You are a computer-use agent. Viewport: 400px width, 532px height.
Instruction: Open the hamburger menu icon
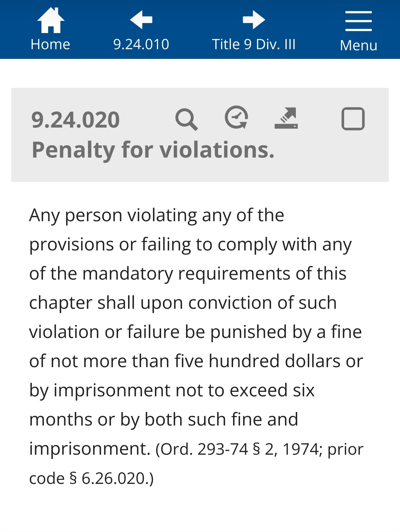358,21
